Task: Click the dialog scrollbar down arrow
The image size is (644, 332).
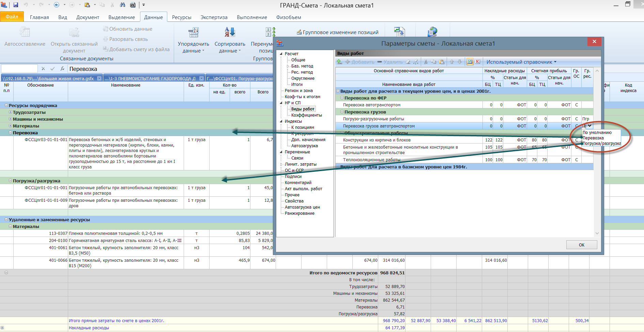Action: pos(597,233)
